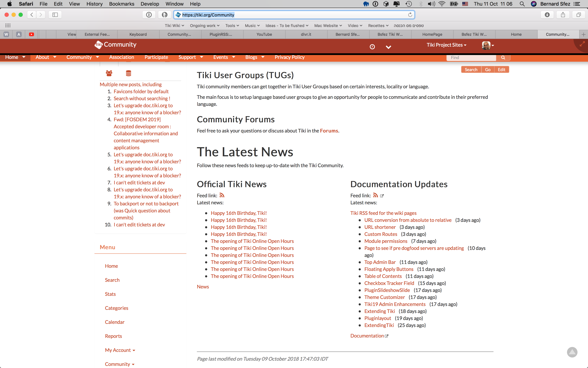Expand My Account in sidebar menu
This screenshot has height=368, width=588.
click(x=120, y=350)
